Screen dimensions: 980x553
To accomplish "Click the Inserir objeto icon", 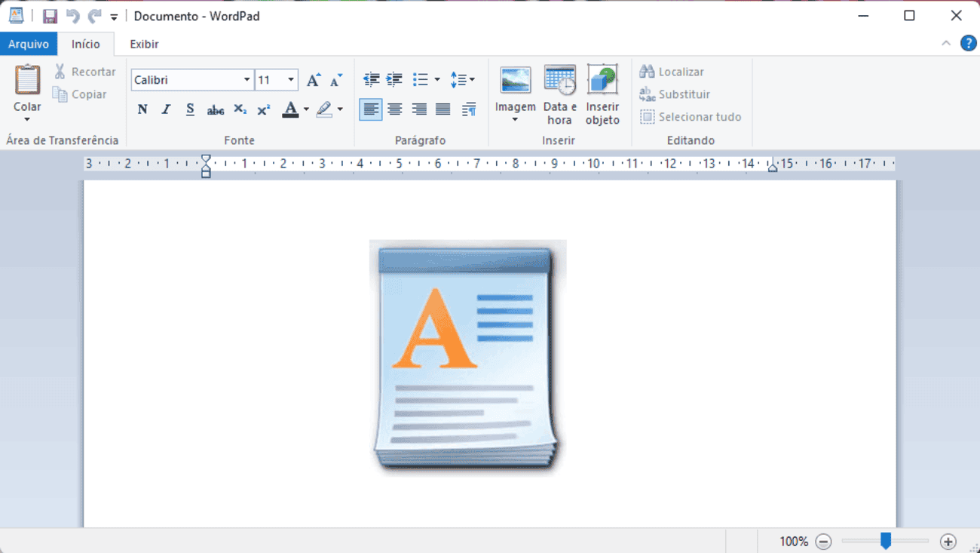I will tap(602, 81).
